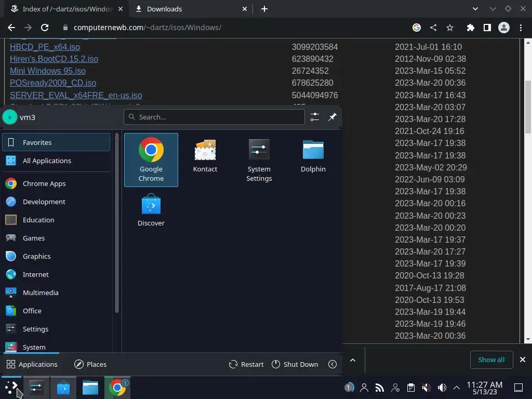Viewport: 532px width, 399px height.
Task: Open Kontact from the Favorites grid
Action: [205, 156]
